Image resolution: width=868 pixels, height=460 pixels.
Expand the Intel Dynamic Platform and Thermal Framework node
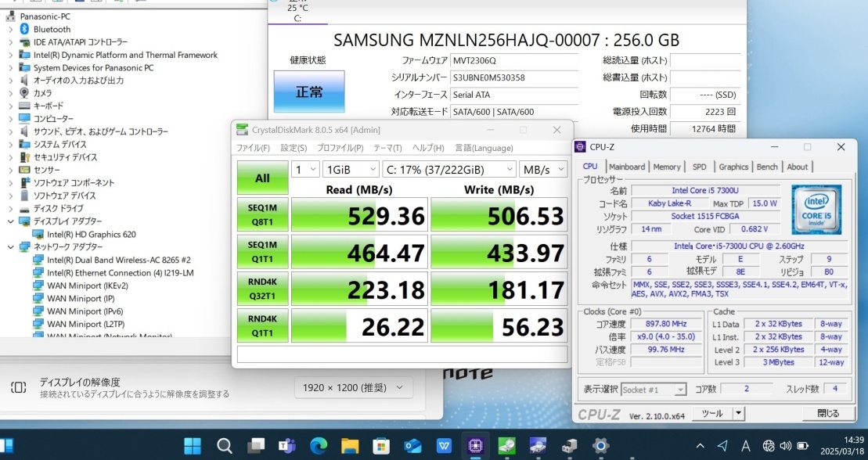10,55
